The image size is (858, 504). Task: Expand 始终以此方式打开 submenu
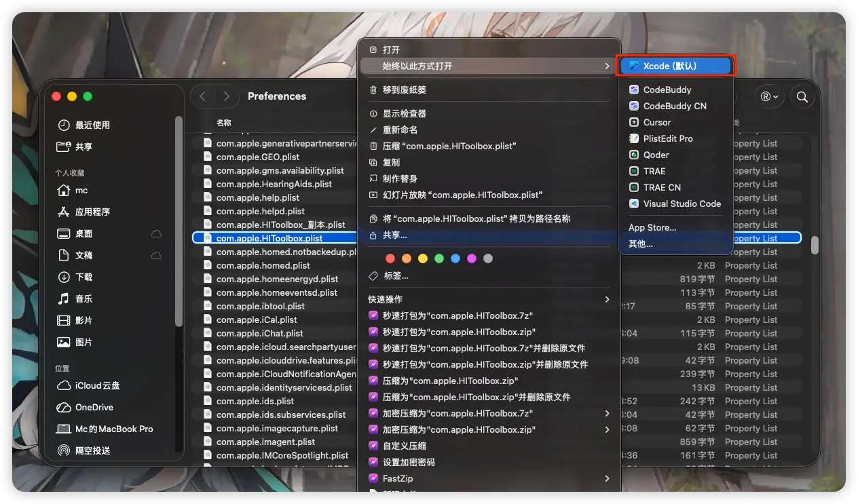[489, 66]
